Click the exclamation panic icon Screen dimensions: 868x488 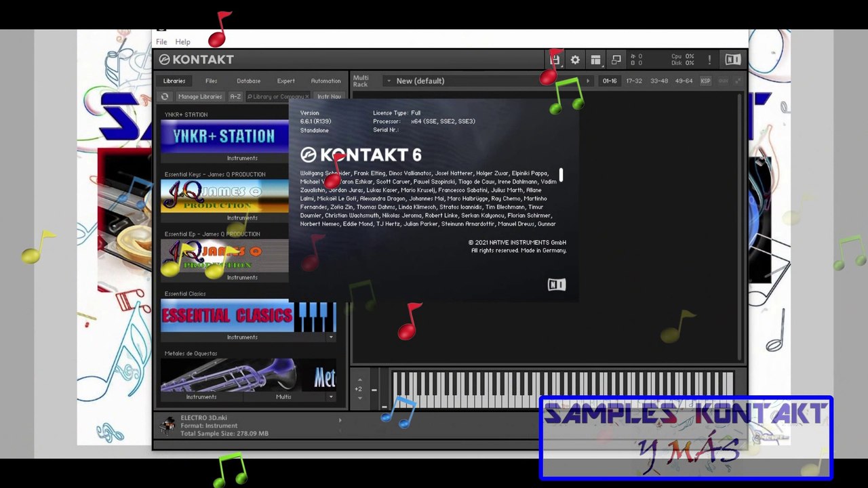click(709, 60)
